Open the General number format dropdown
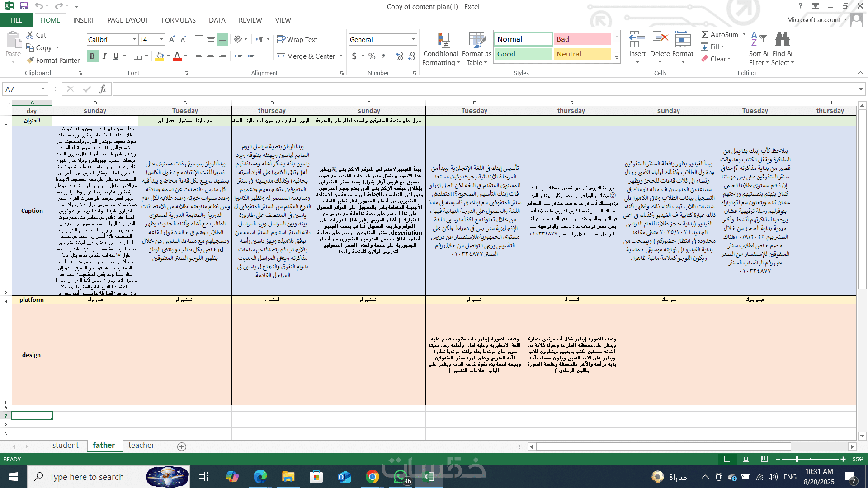 click(413, 40)
